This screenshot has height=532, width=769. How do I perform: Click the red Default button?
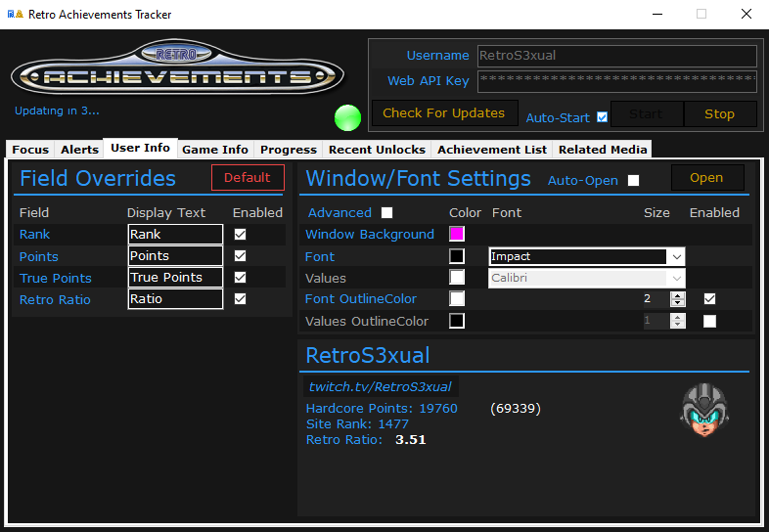pos(248,178)
